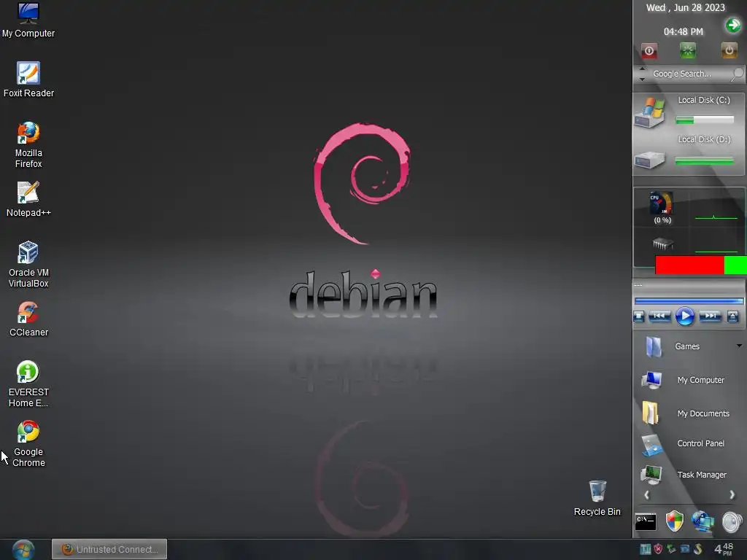Screen dimensions: 747x560
Task: Open the Games folder in the sidebar
Action: (x=654, y=346)
